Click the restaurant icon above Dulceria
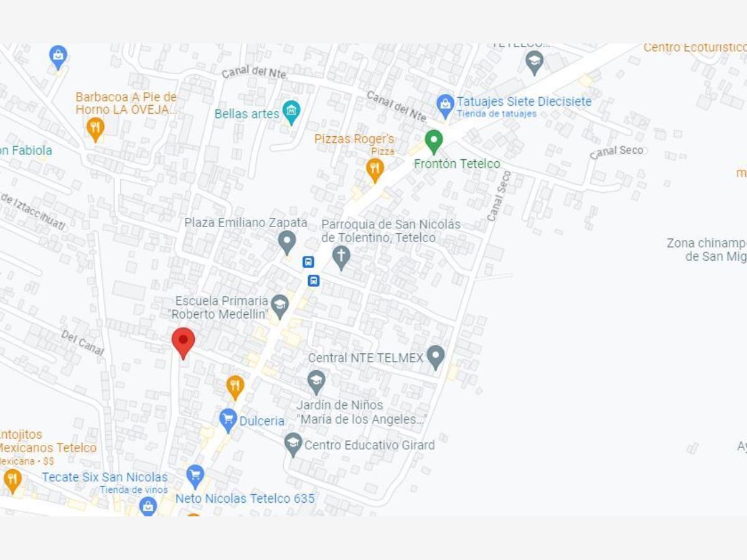Screen dimensions: 747x560 coord(235,388)
